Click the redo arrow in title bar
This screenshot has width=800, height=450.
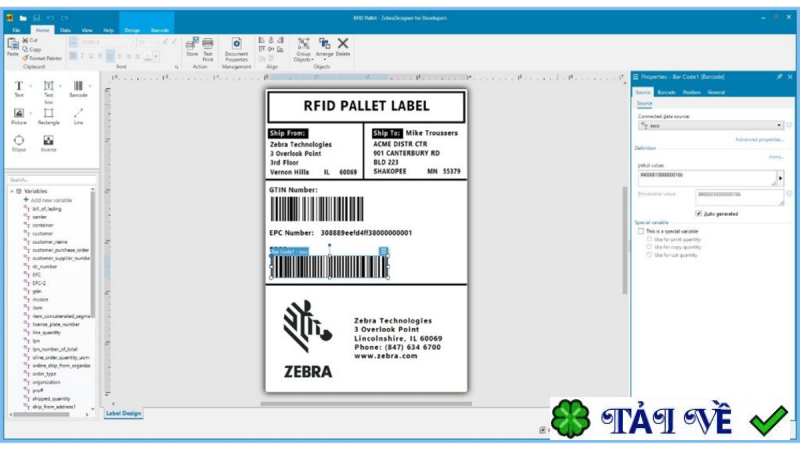pyautogui.click(x=64, y=18)
